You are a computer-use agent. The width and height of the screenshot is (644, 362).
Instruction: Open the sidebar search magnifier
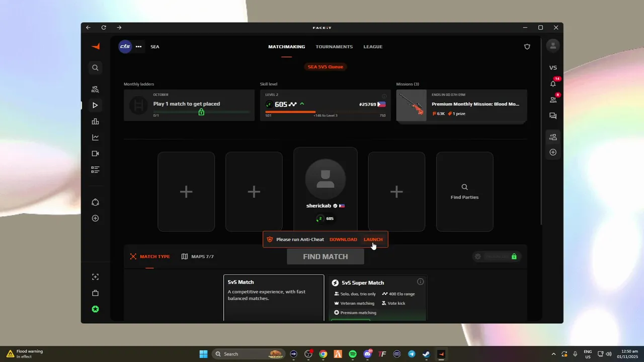click(95, 67)
